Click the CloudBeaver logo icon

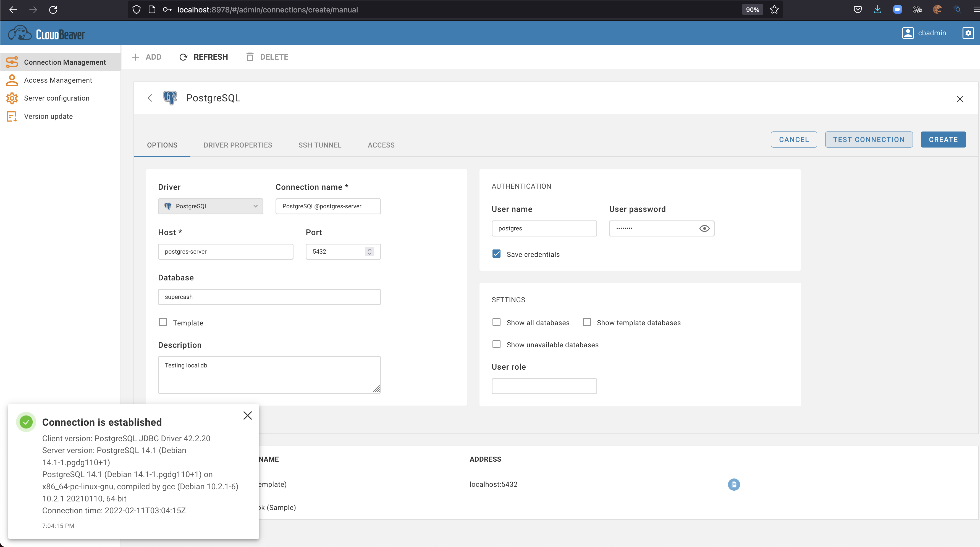20,33
